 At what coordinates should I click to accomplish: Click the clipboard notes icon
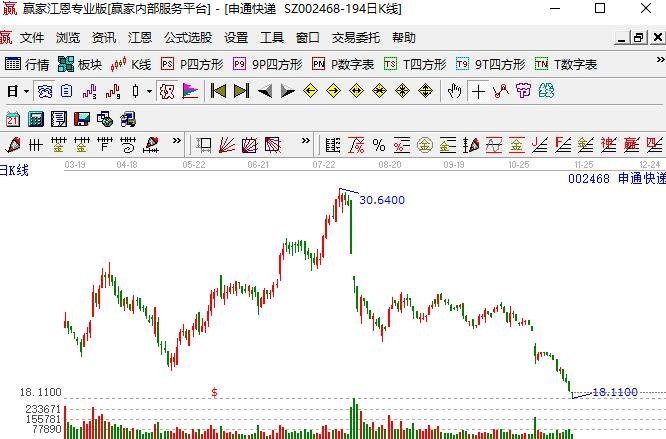click(67, 91)
